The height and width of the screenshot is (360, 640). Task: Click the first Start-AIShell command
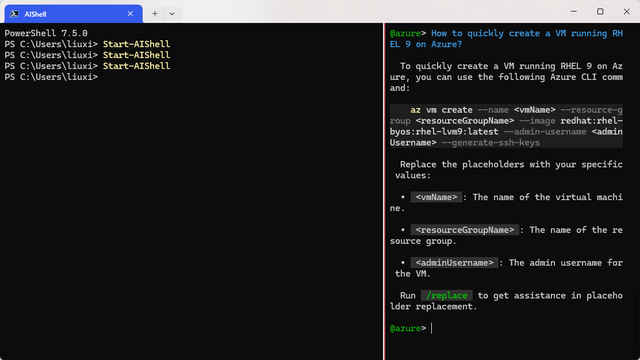136,44
